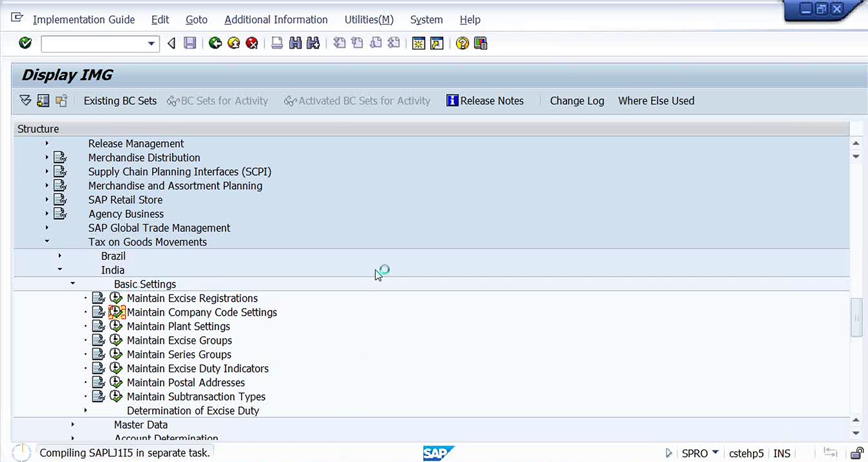
Task: Click the scroll up arrow at top of tree
Action: pos(856,143)
